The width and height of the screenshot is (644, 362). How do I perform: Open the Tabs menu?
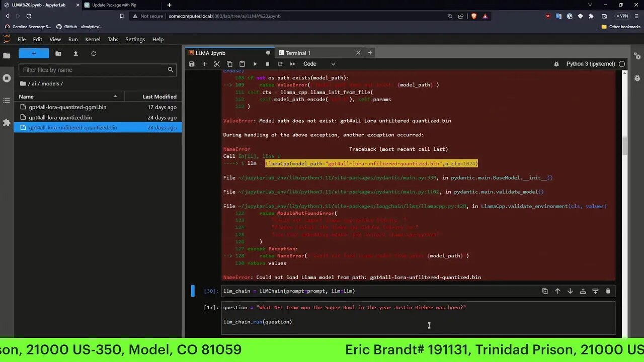click(113, 39)
